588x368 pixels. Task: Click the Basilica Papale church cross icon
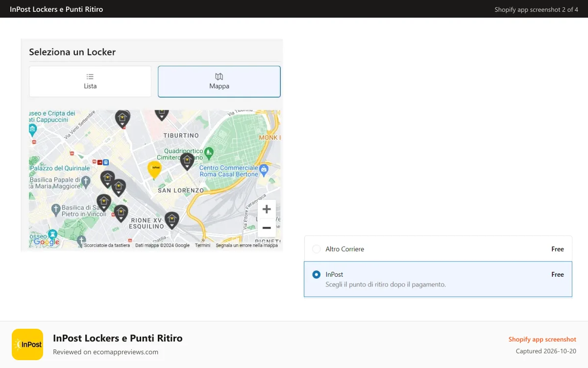(x=85, y=182)
